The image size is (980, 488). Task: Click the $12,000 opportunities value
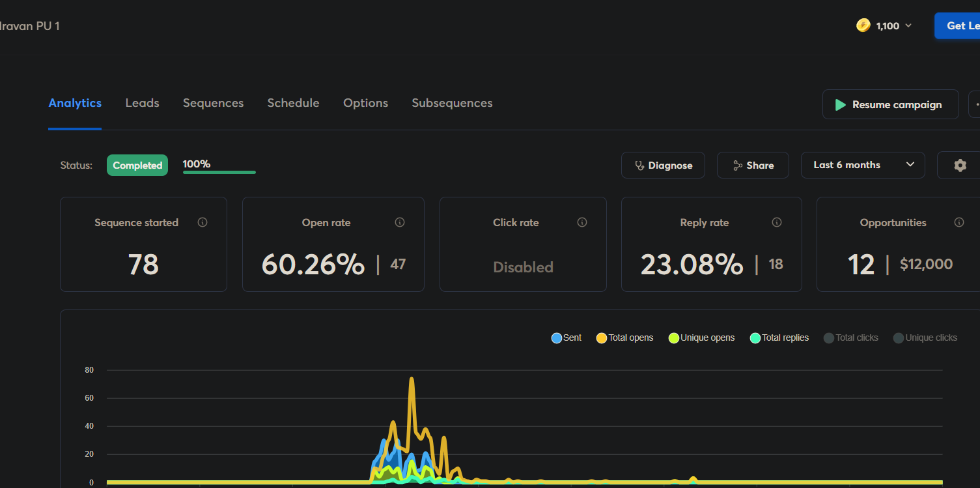click(926, 264)
